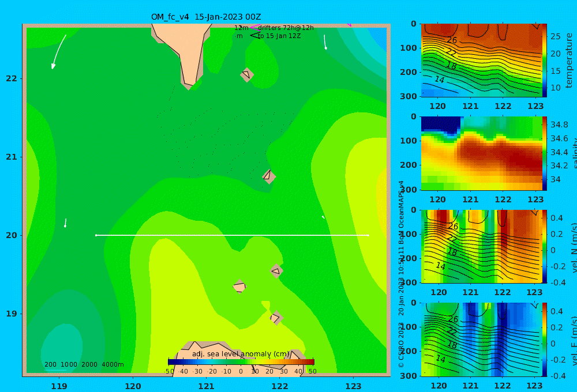Click the 'to 15 Jan 12Z' legend text

pyautogui.click(x=279, y=36)
